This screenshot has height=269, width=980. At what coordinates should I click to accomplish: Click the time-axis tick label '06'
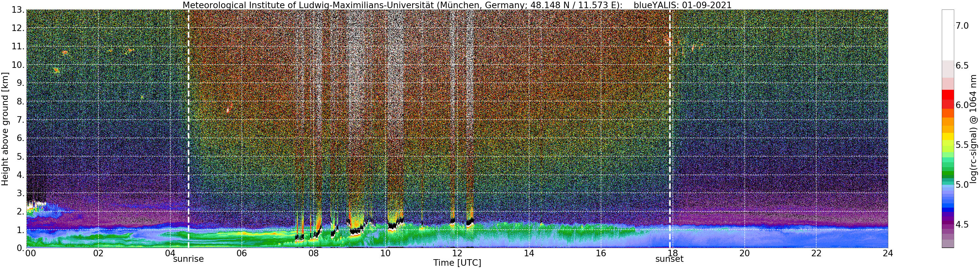click(242, 253)
